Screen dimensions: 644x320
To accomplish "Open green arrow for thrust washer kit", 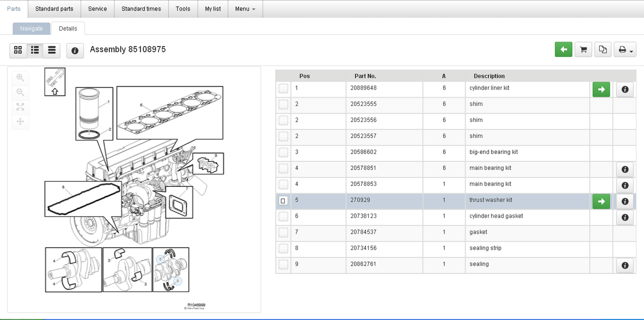I will coord(601,201).
